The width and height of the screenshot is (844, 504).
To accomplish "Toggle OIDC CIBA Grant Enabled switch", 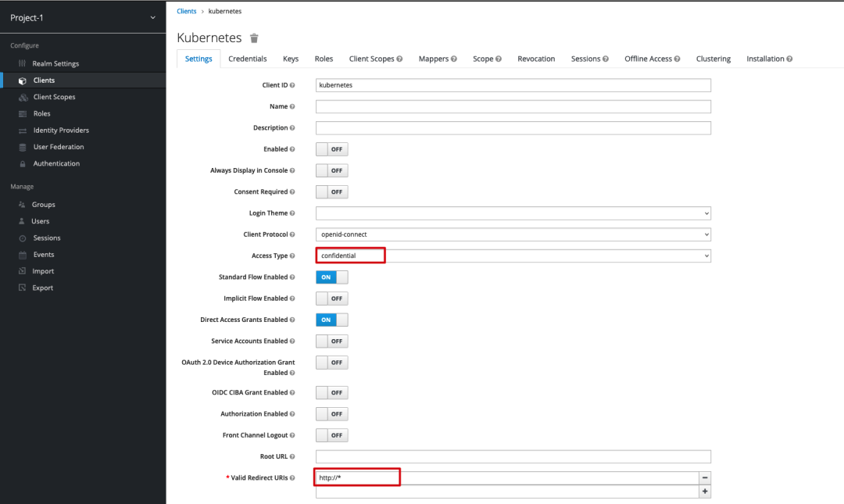I will [x=331, y=393].
